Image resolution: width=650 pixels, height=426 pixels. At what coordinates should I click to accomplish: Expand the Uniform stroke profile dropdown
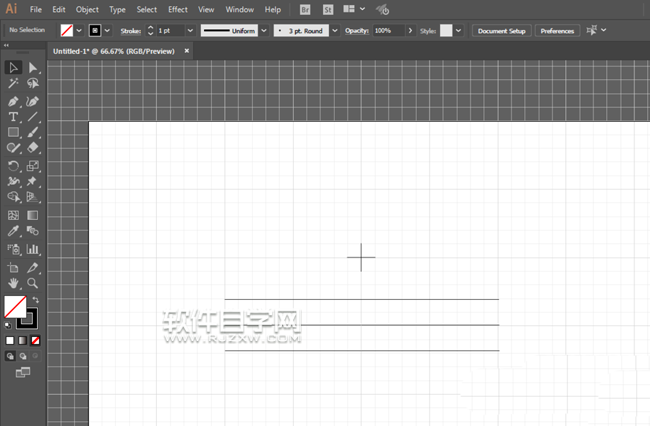pos(264,31)
